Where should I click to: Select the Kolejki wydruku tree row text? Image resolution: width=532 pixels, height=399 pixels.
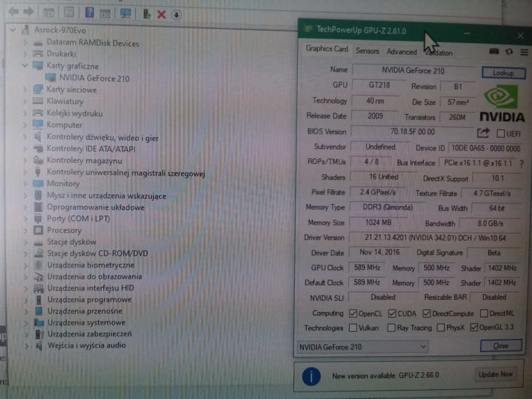point(75,113)
